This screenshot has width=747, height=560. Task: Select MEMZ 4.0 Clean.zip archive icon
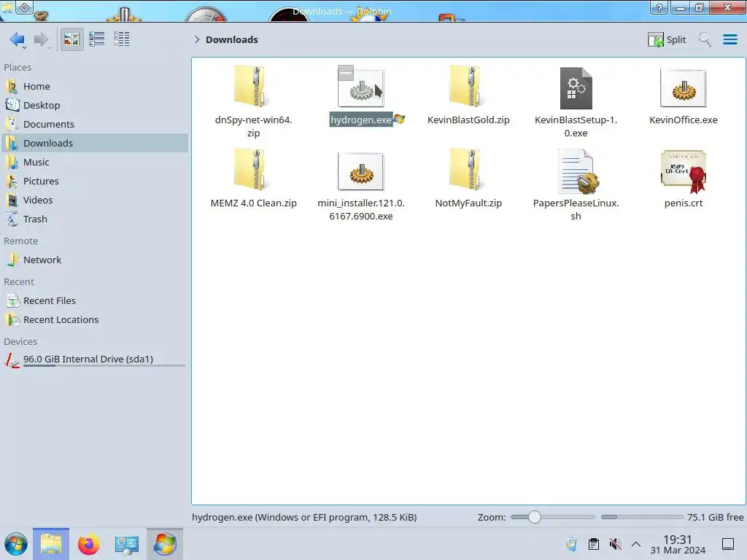pos(251,169)
